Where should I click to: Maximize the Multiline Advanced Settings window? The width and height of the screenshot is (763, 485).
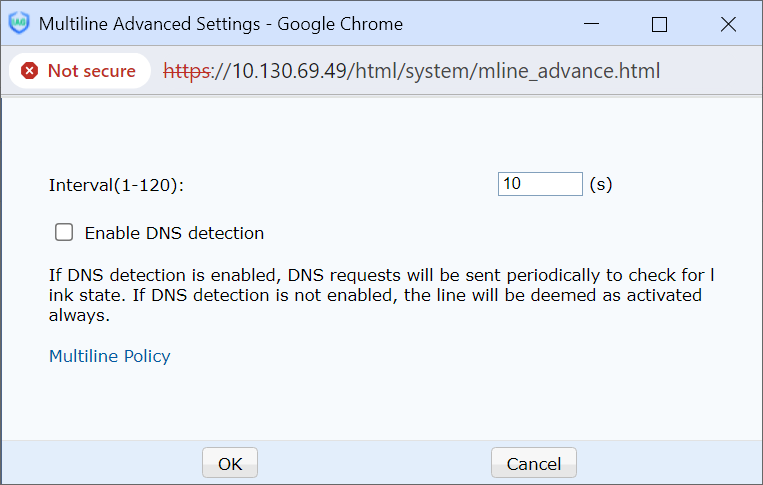click(659, 25)
